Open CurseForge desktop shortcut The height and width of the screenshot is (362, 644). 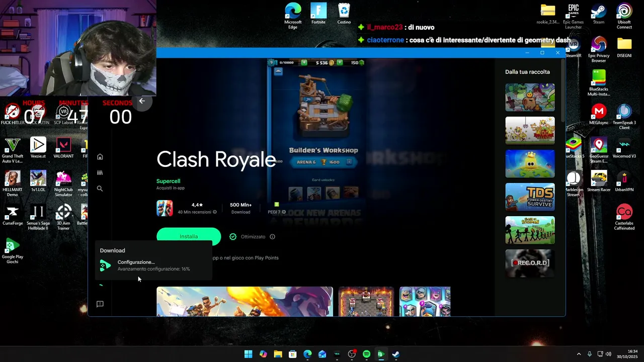12,215
